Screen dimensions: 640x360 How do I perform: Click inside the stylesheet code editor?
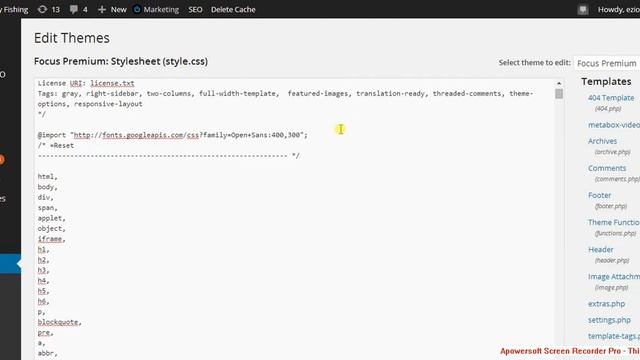(294, 219)
